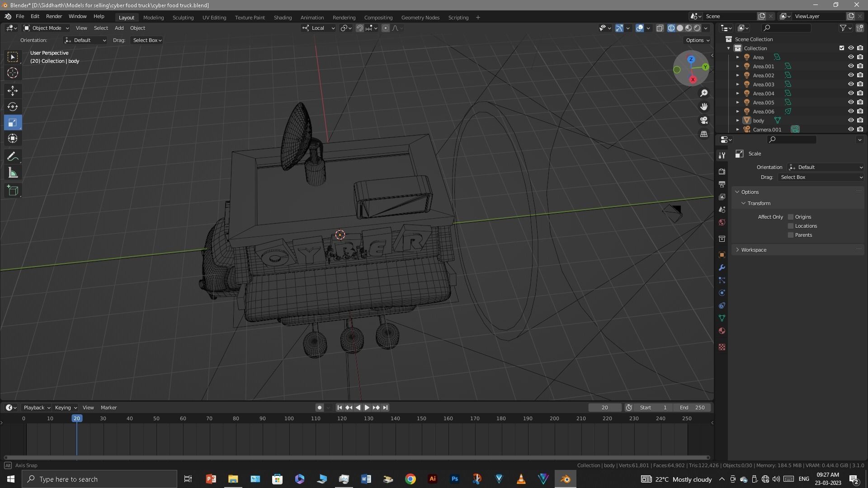Open the View Layer properties tab icon
The image size is (868, 488).
coord(722,197)
